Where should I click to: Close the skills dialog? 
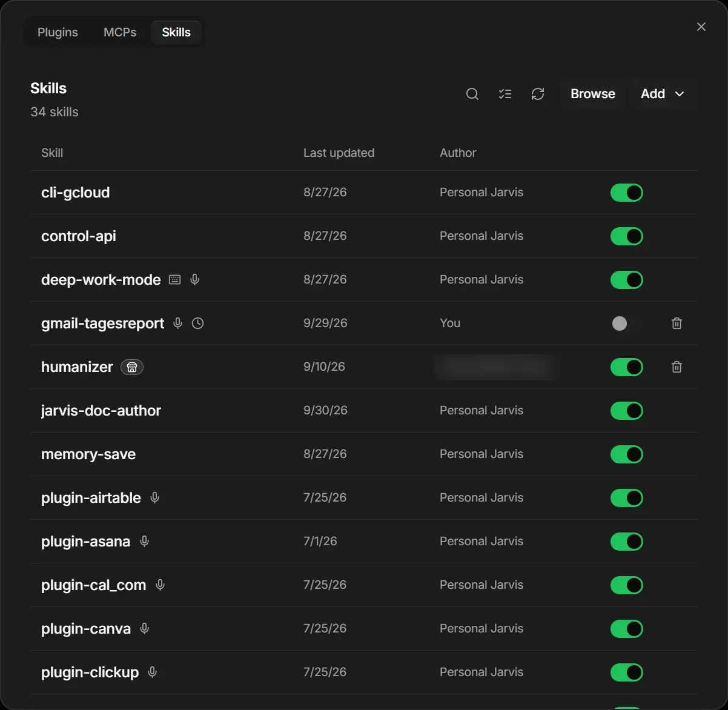(x=701, y=27)
